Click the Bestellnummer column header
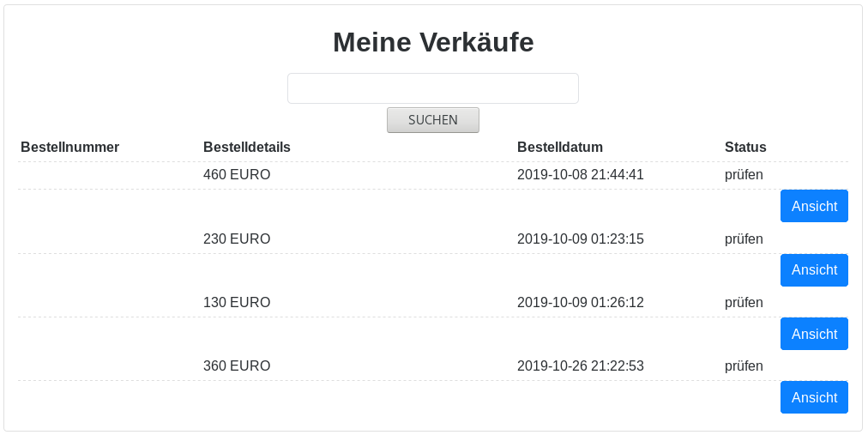Screen dimensions: 868x435 coord(69,148)
